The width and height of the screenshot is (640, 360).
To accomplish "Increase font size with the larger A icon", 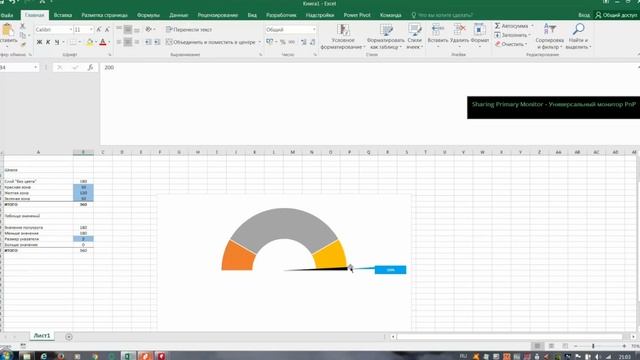I will [x=98, y=29].
